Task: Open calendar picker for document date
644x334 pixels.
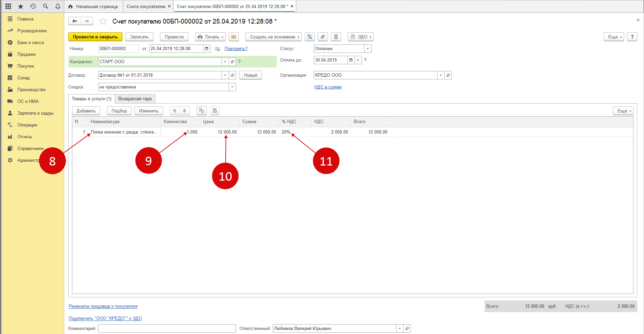Action: 207,49
